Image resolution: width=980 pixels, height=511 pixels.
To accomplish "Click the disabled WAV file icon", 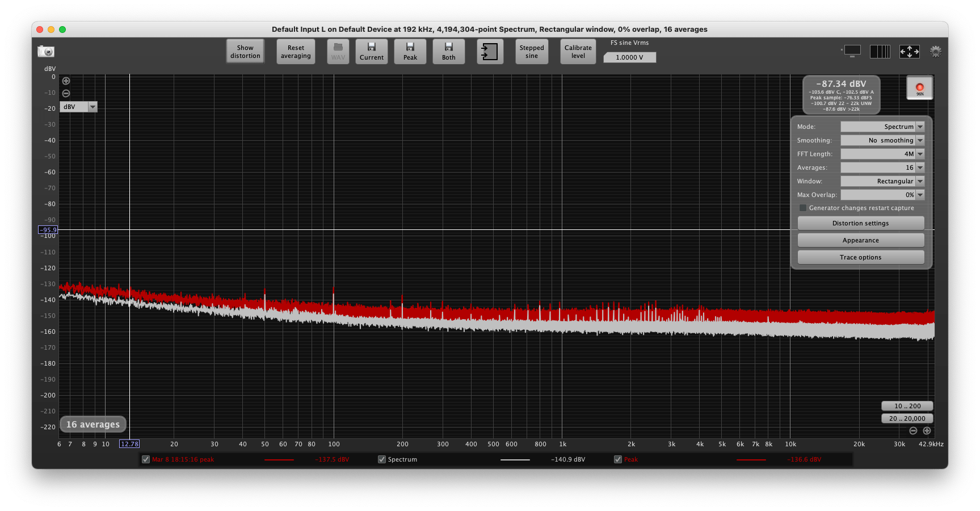I will (x=338, y=52).
